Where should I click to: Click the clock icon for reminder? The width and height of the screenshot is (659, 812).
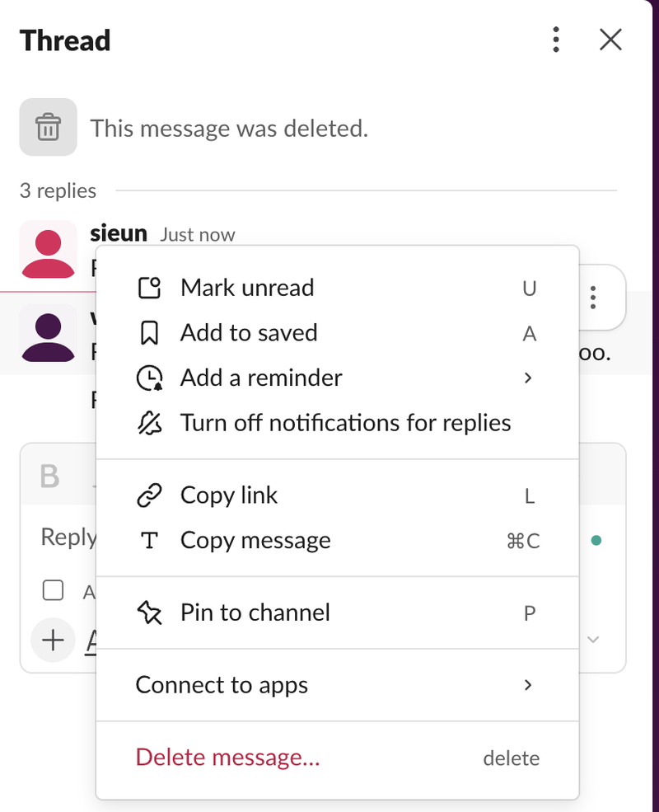pos(149,378)
